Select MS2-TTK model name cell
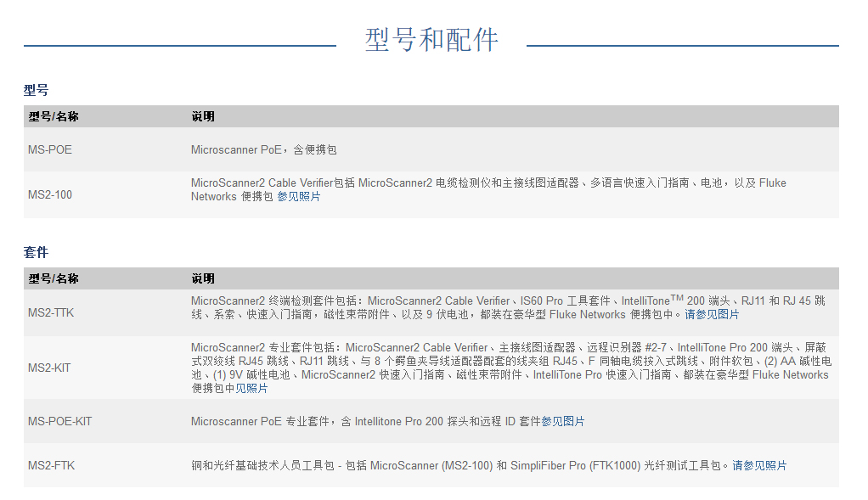This screenshot has height=500, width=868. coord(51,312)
